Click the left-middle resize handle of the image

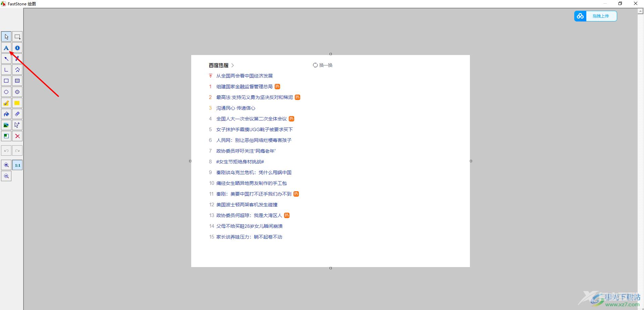click(190, 161)
